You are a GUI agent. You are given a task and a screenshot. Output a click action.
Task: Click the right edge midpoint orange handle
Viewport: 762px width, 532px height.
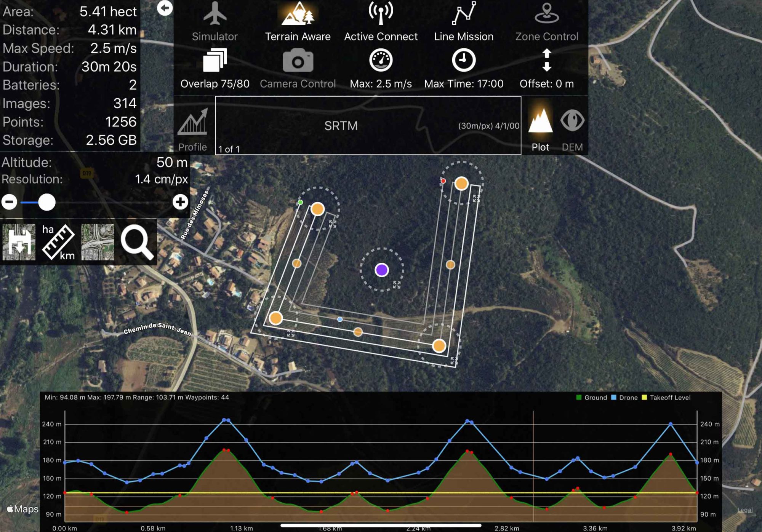point(450,264)
